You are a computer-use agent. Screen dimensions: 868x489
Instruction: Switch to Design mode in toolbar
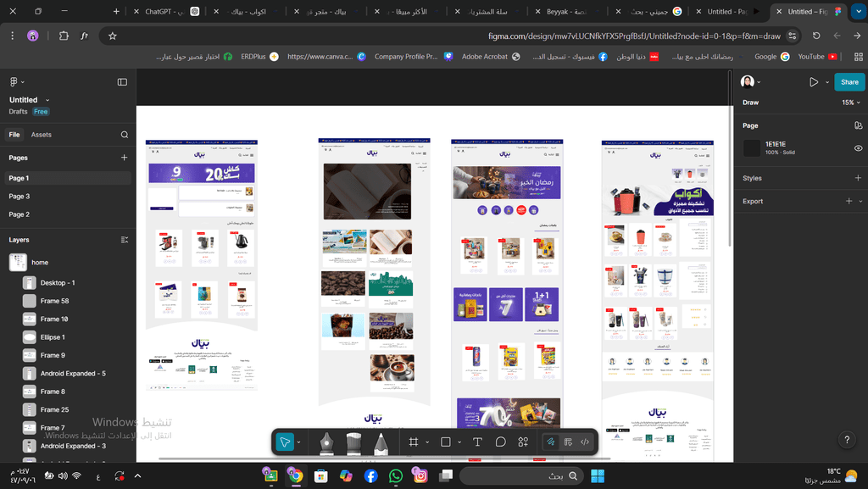(x=568, y=442)
